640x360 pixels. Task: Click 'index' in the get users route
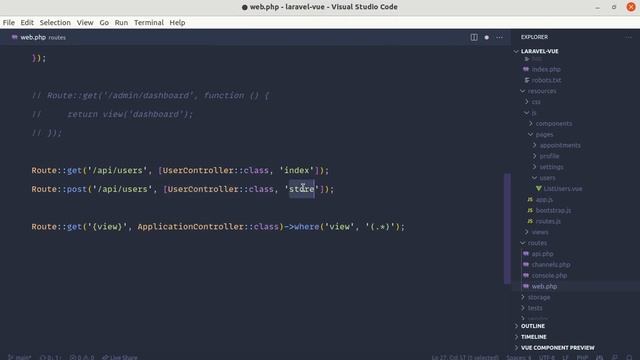297,170
